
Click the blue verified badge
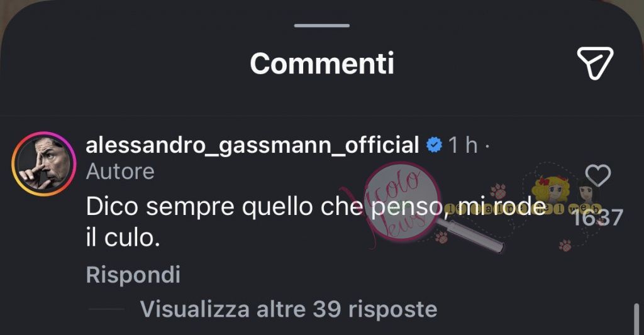click(434, 145)
